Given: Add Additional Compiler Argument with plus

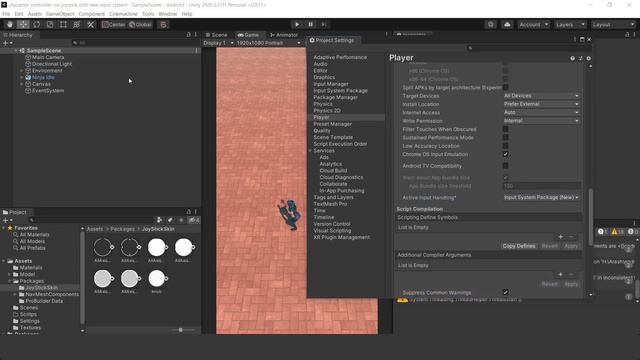Looking at the screenshot, I should pyautogui.click(x=560, y=274).
